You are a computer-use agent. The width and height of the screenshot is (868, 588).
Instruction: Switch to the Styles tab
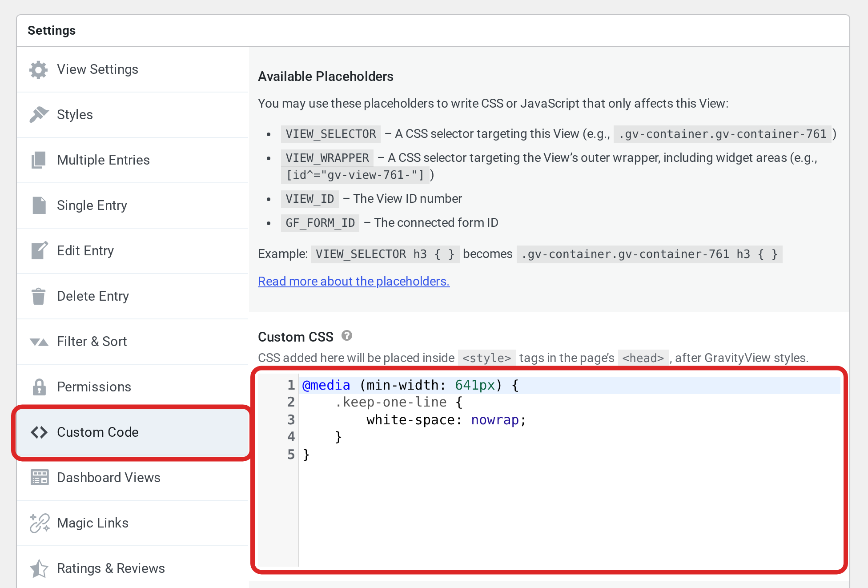point(133,115)
